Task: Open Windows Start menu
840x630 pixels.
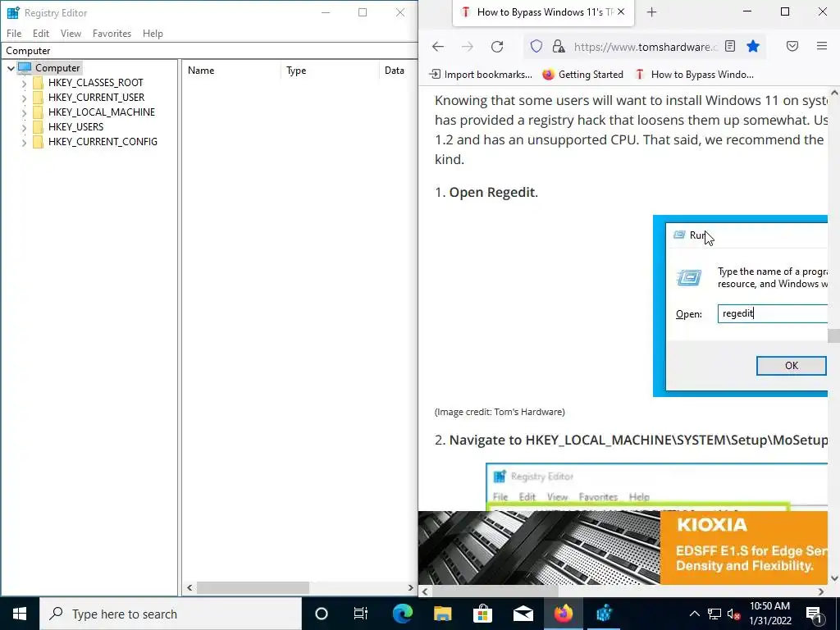Action: point(20,614)
